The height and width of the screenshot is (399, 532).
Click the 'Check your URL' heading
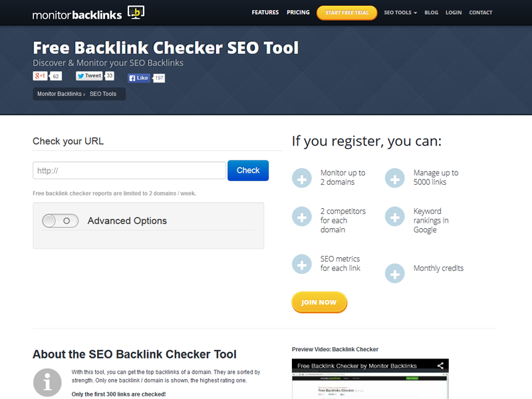pos(68,141)
